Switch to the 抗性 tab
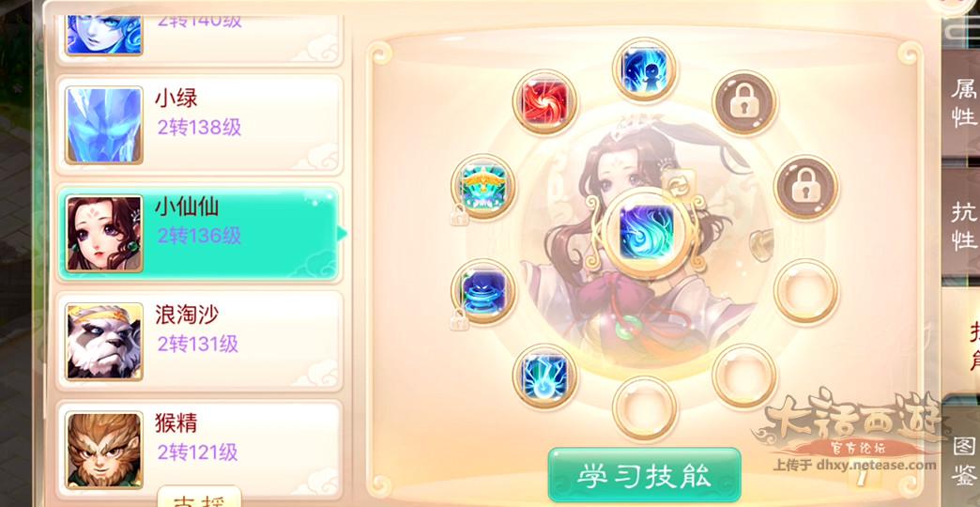 pos(963,226)
